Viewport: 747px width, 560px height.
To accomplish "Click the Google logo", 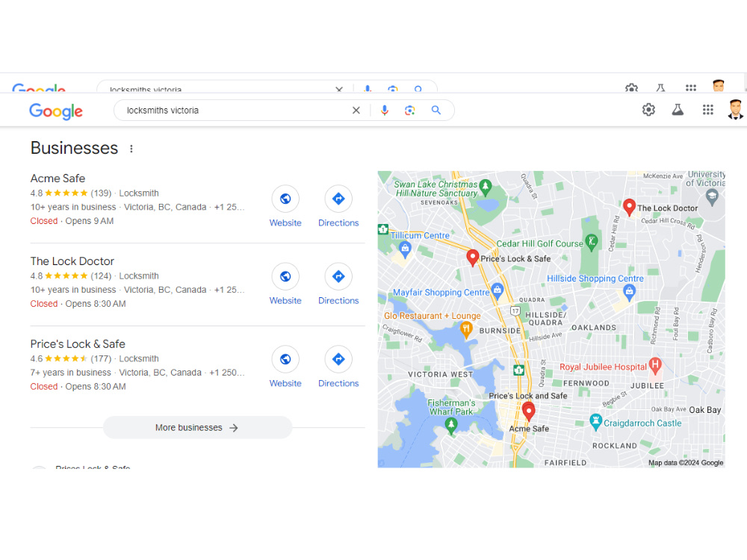I will [x=56, y=111].
